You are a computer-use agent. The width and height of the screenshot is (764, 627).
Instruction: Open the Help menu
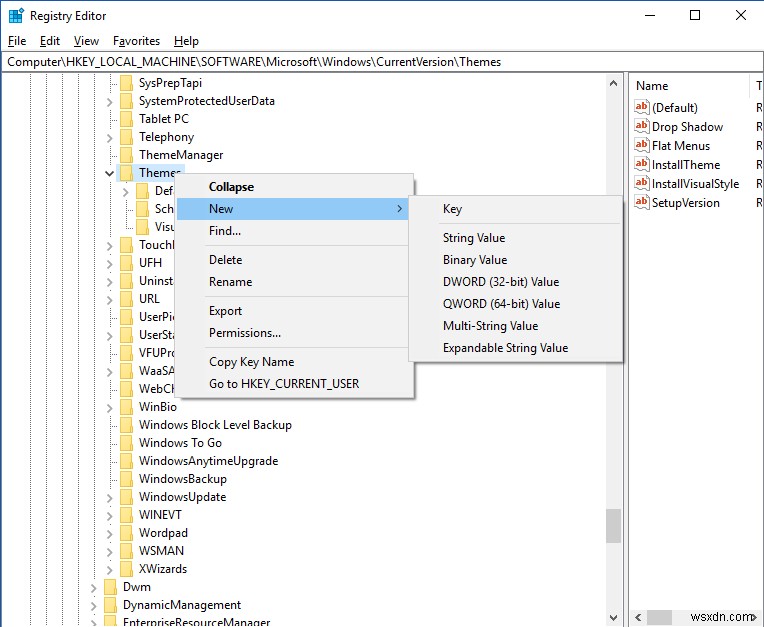click(x=186, y=41)
